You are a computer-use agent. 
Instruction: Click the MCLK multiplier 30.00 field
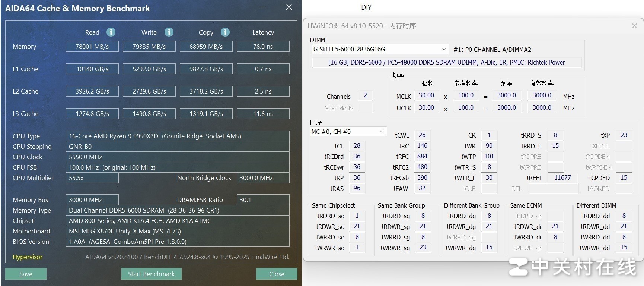coord(426,95)
